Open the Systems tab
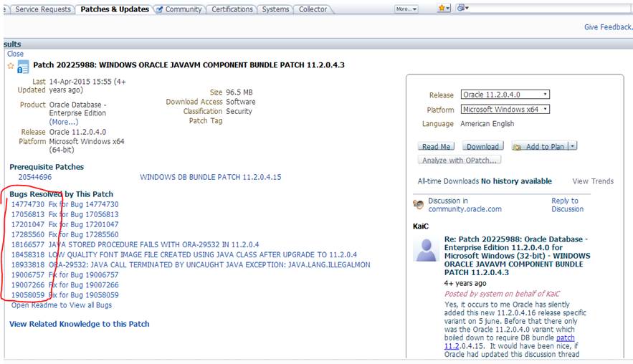Screen dimensions: 633x364 (275, 9)
